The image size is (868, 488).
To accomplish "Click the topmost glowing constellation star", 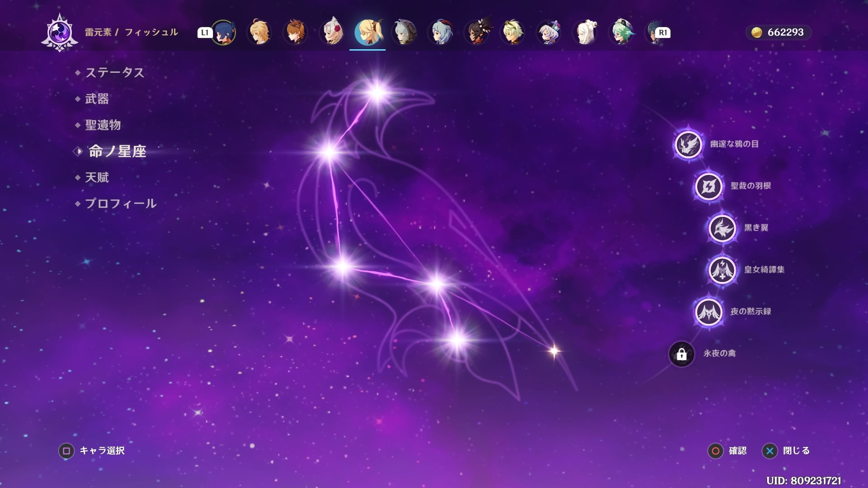I will 377,93.
